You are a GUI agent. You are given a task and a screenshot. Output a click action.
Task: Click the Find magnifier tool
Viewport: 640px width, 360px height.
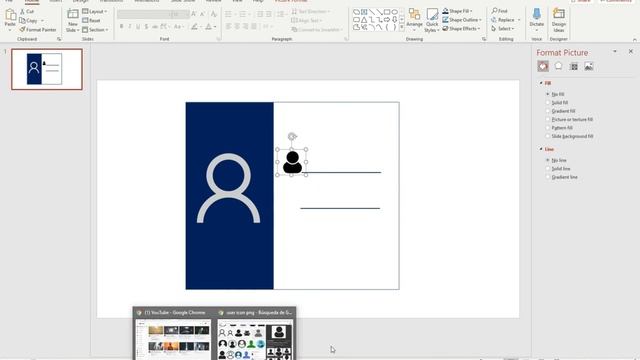pyautogui.click(x=500, y=11)
